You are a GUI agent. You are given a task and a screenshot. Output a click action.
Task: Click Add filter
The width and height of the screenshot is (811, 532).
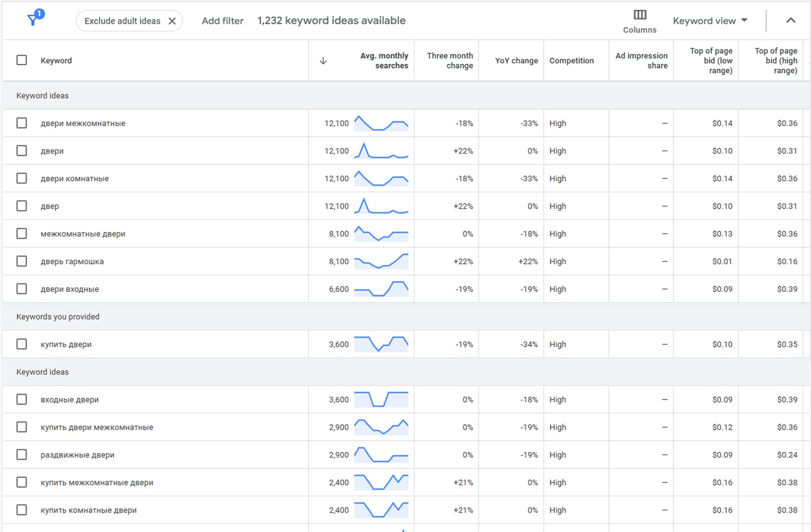[223, 21]
